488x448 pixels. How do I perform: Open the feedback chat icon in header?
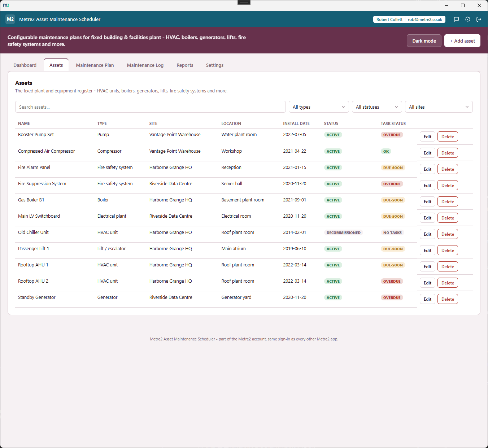(x=456, y=19)
